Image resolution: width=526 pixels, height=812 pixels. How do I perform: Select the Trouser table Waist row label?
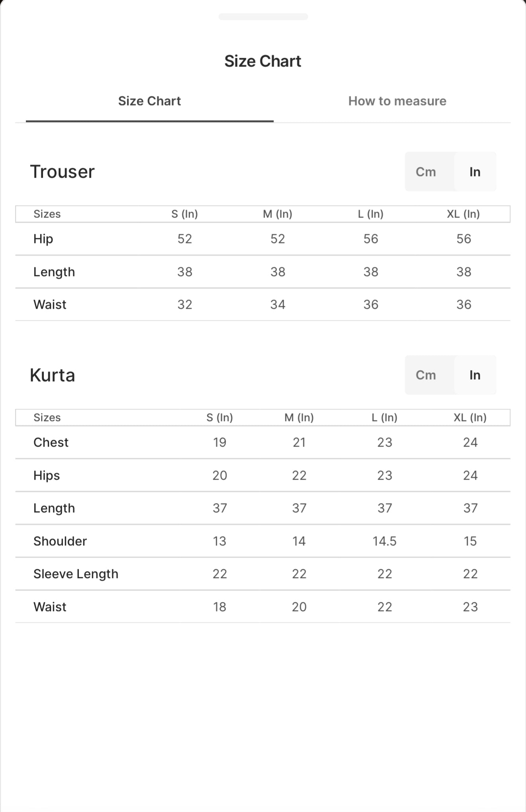click(50, 304)
